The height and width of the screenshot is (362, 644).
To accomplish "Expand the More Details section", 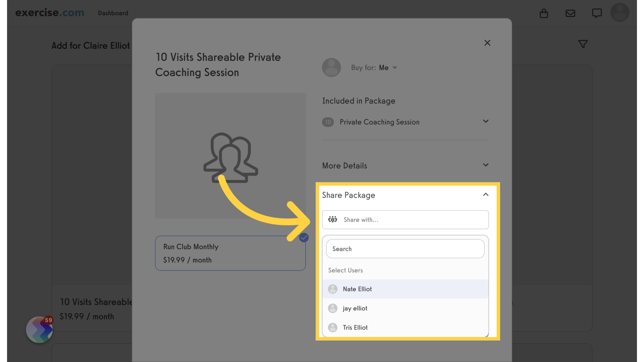I will (x=486, y=165).
